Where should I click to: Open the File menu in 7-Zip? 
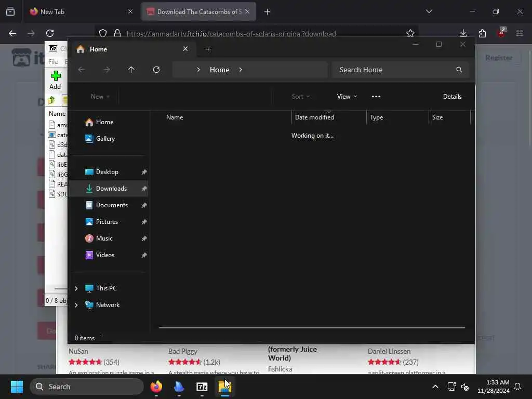[x=53, y=61]
